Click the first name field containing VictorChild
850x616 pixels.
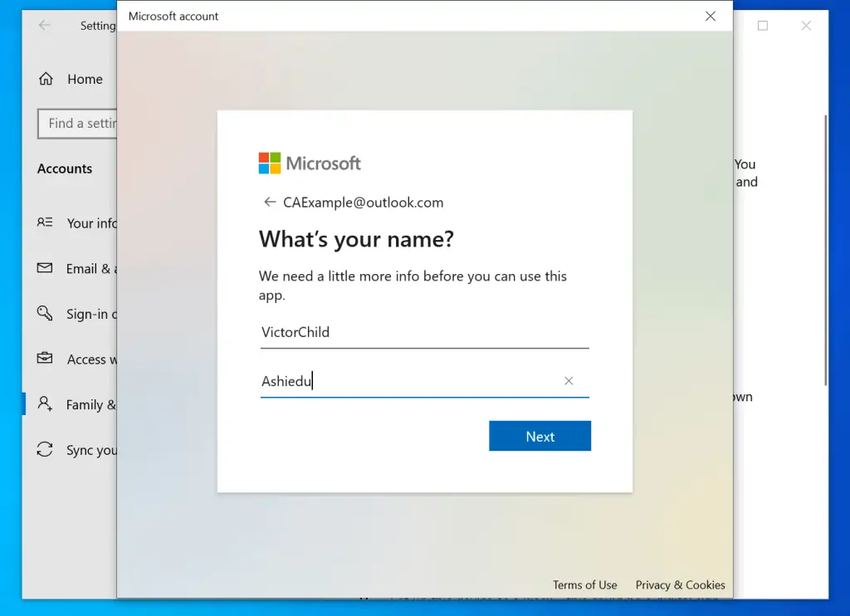click(x=423, y=332)
